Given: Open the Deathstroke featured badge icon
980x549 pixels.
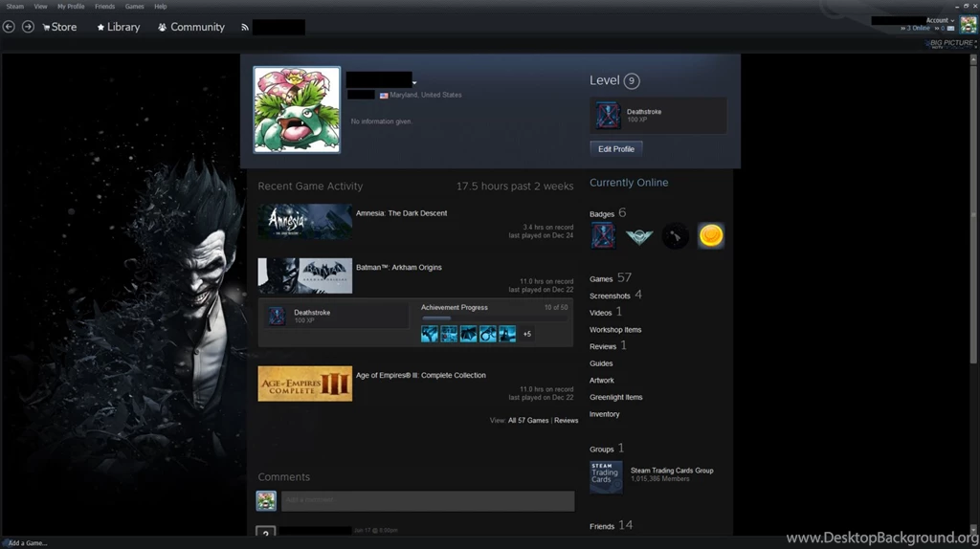Looking at the screenshot, I should point(608,116).
